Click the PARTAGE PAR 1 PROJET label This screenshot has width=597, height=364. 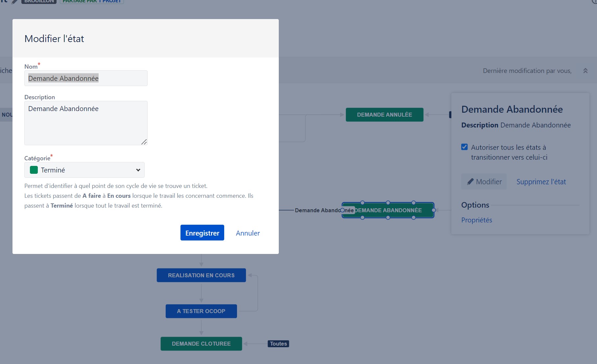pos(92,1)
